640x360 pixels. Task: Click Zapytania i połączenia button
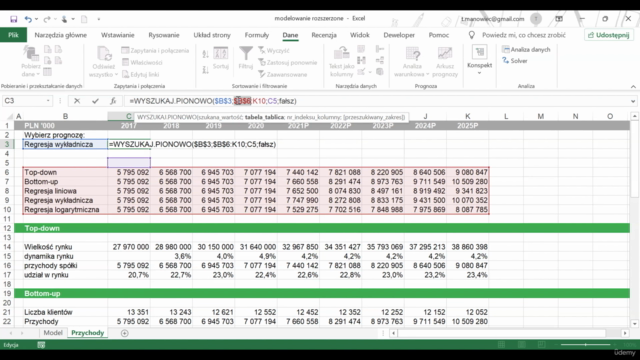[156, 51]
